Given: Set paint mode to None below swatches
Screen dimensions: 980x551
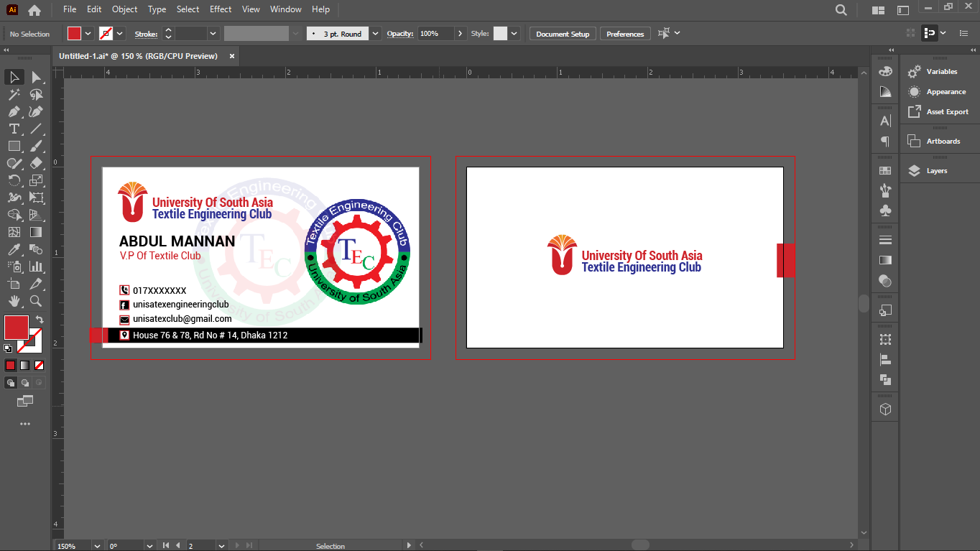Looking at the screenshot, I should [39, 365].
